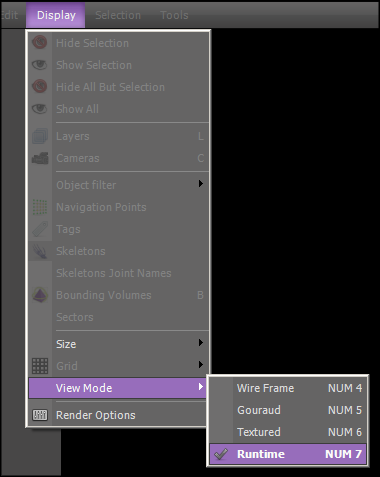This screenshot has width=380, height=477.
Task: Click the Hide All But Selection icon
Action: click(x=40, y=87)
